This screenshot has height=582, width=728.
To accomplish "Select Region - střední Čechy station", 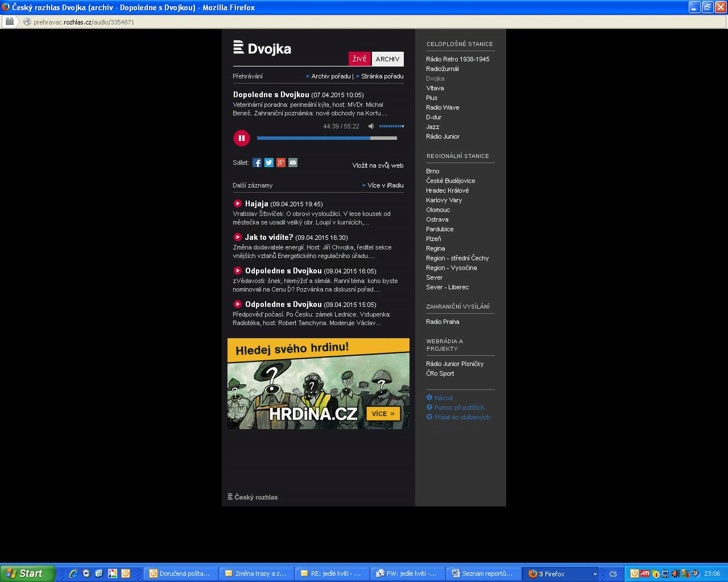I will pos(457,258).
